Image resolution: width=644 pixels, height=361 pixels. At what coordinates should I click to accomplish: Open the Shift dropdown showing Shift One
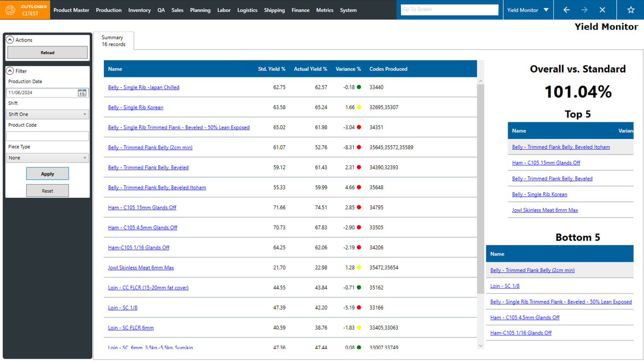[47, 114]
